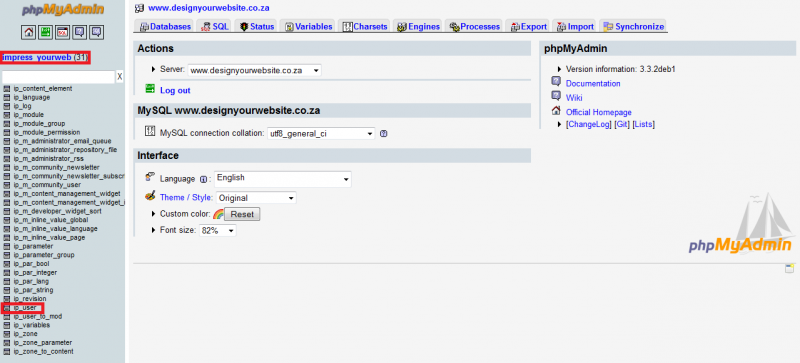This screenshot has height=363, width=800.
Task: Click the table icon beside ip_variables
Action: pos(7,325)
